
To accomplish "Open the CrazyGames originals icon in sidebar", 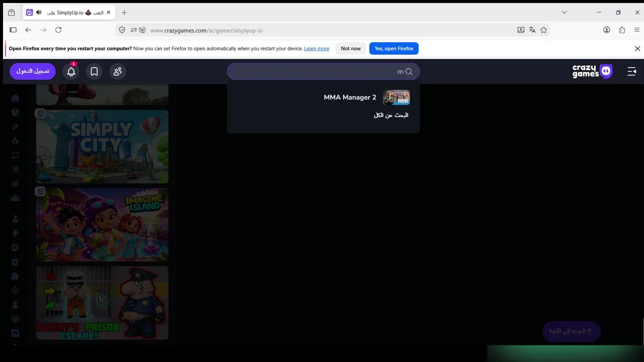I will 15,169.
